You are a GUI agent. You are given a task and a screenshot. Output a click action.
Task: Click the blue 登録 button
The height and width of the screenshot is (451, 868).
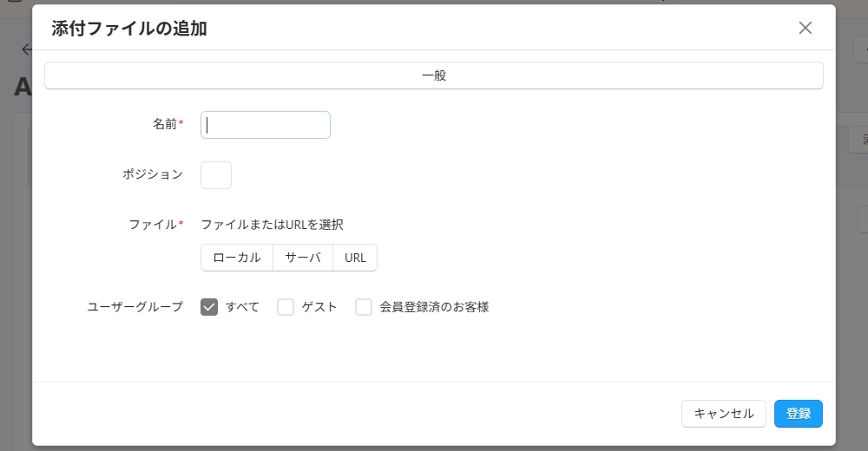[798, 414]
